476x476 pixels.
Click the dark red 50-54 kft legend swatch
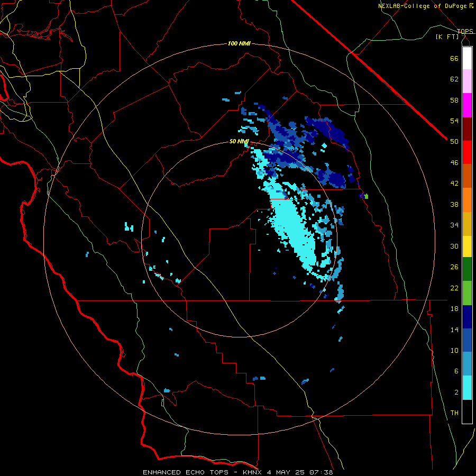467,129
